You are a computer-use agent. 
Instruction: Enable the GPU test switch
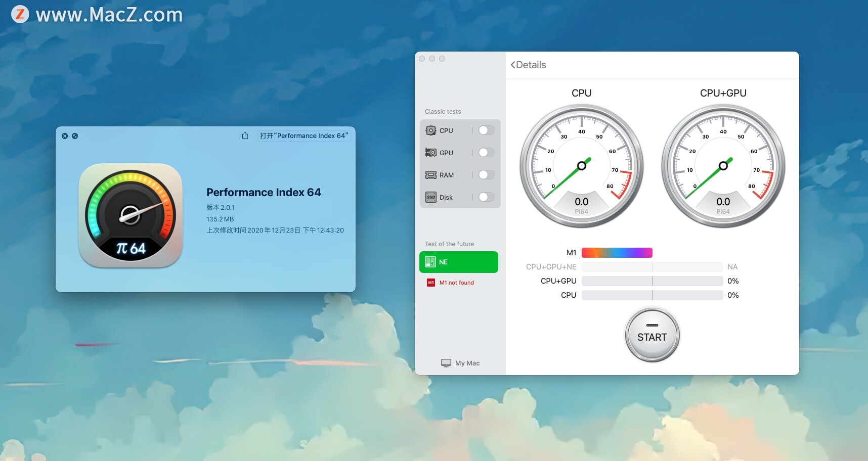(x=486, y=153)
